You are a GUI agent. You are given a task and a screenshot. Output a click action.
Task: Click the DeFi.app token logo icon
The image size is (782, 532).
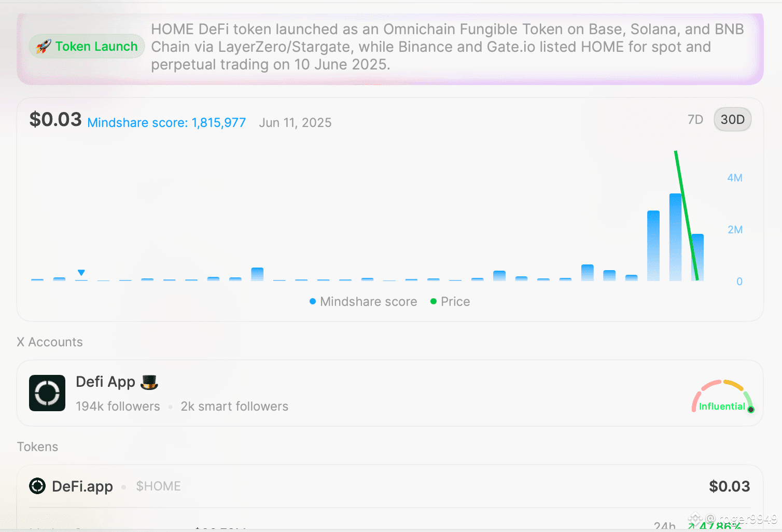37,486
